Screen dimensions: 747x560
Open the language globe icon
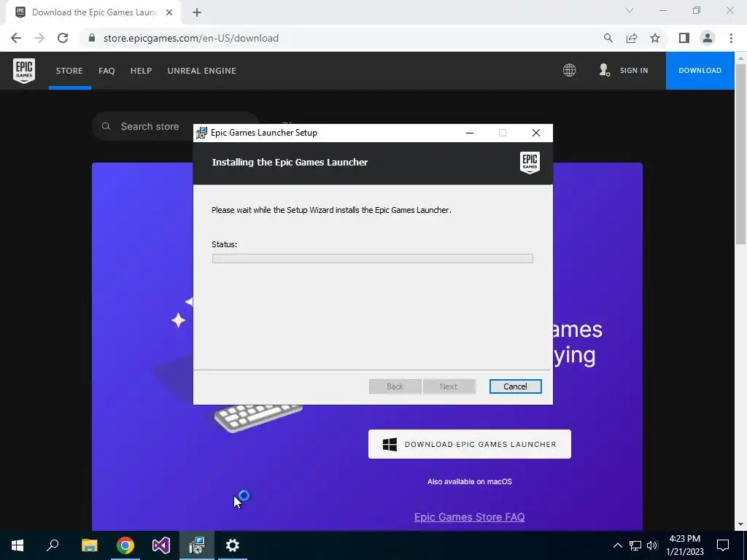coord(569,71)
